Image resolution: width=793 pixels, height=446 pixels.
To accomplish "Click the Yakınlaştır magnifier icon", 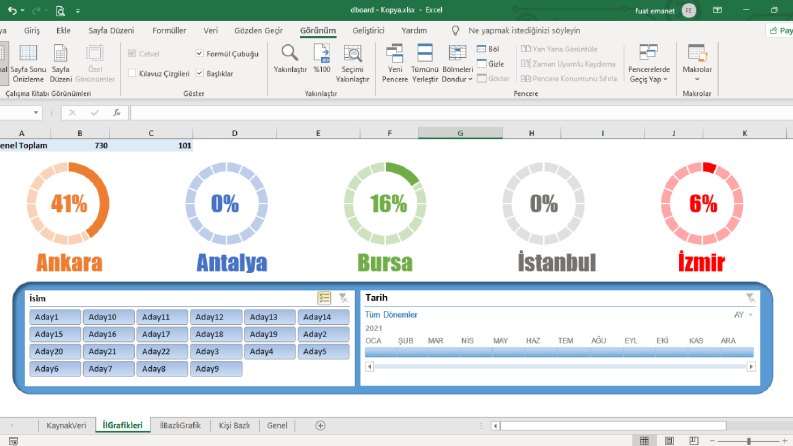I will (x=290, y=53).
